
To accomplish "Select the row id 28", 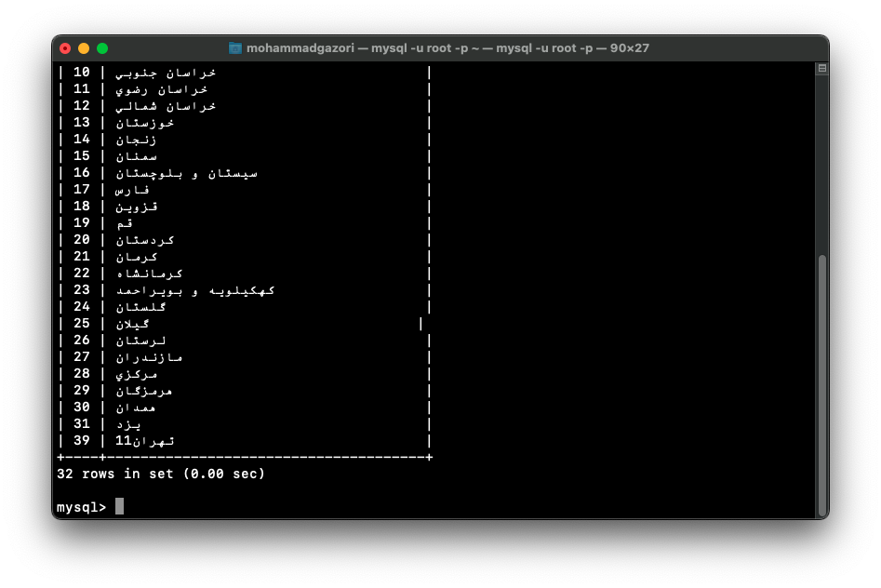I will coord(82,374).
